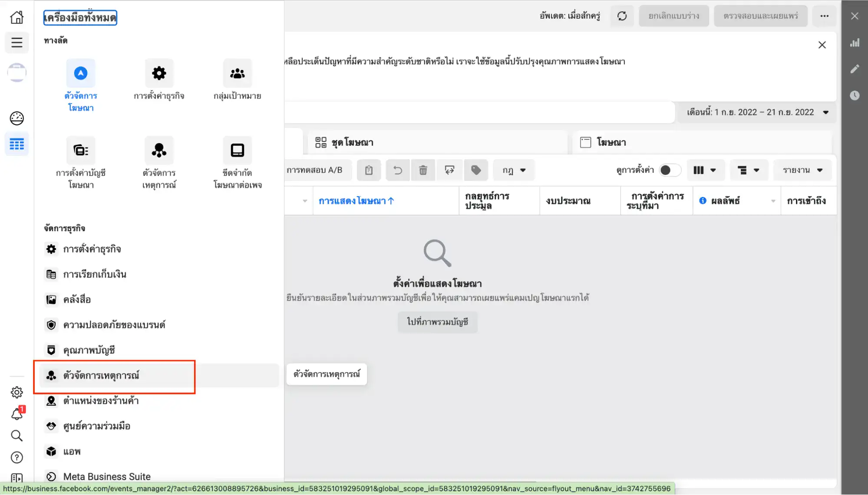The image size is (868, 495).
Task: Switch to the Ad Sets tab
Action: (x=352, y=142)
